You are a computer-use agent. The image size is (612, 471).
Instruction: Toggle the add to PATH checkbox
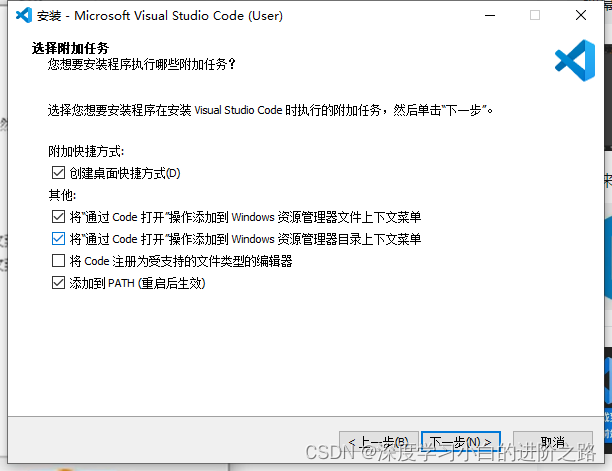[59, 283]
